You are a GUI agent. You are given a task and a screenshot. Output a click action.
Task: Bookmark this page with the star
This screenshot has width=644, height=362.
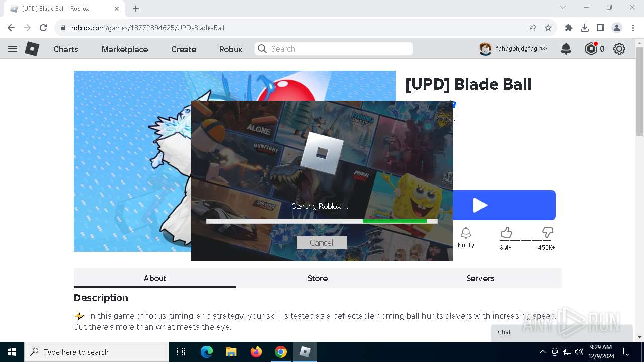click(548, 28)
